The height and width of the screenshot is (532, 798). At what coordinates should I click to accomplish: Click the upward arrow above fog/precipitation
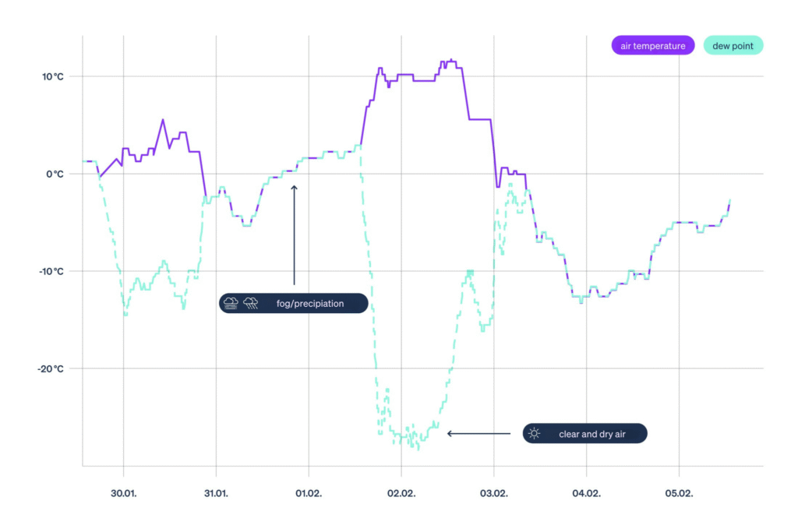coord(294,235)
